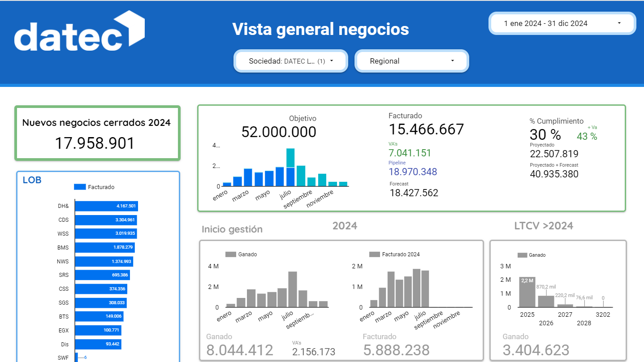Click the Forecast value 18.427.562
The height and width of the screenshot is (362, 644).
pos(414,193)
